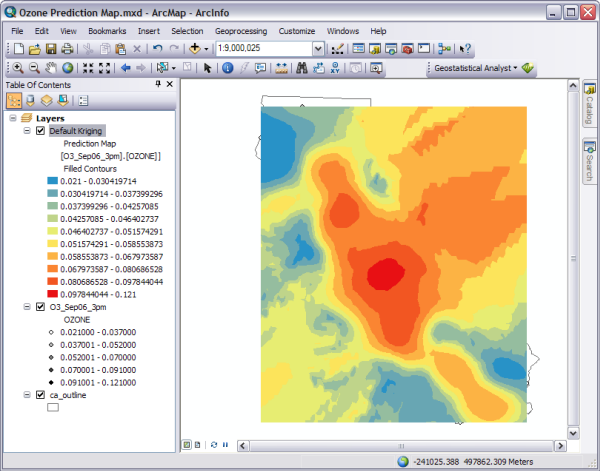
Task: Open the Geoprocessing menu
Action: click(x=241, y=31)
